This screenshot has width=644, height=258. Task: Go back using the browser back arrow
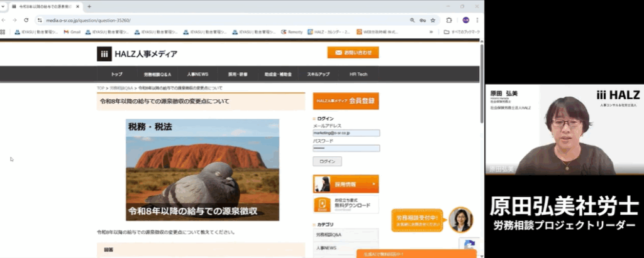point(5,20)
